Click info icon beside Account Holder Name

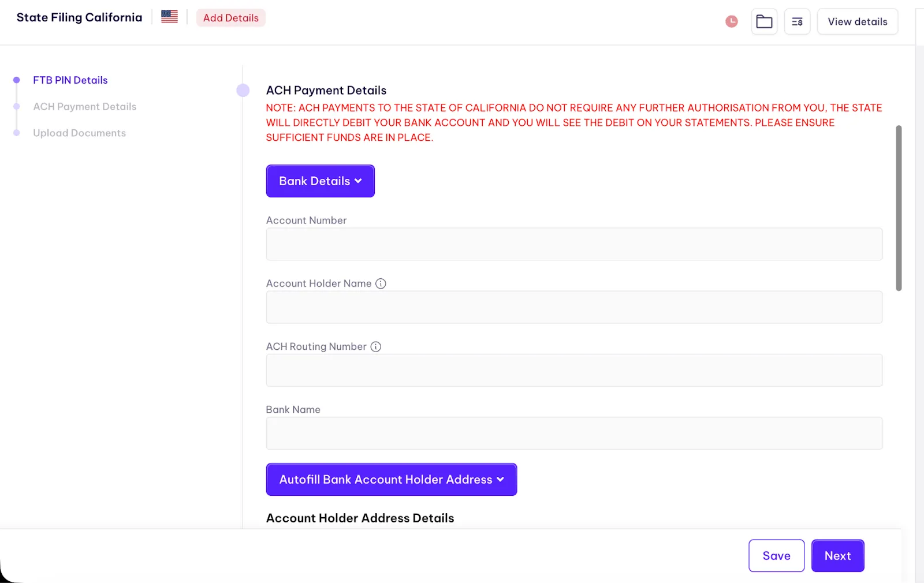[x=381, y=283]
